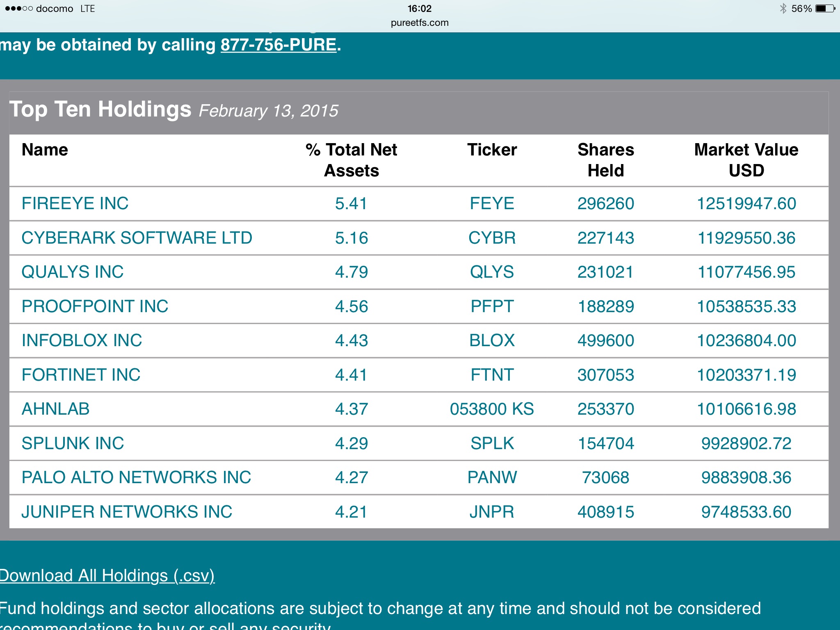Tap the pureetfs.com address bar
840x630 pixels.
[x=420, y=23]
